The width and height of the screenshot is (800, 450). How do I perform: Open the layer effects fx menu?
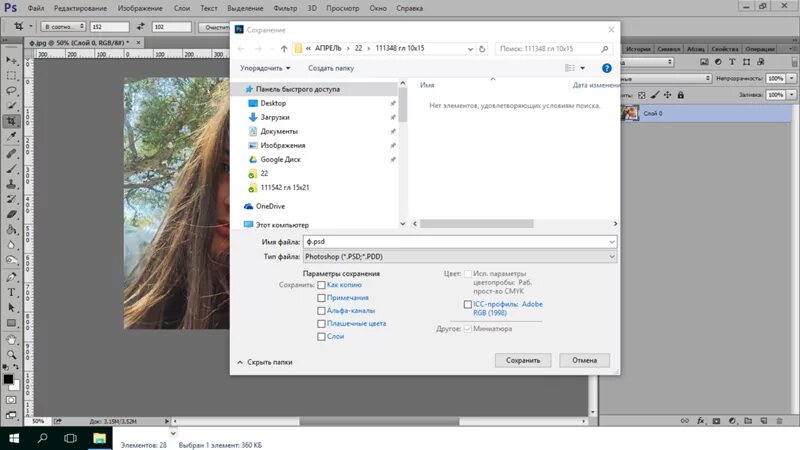coord(701,421)
